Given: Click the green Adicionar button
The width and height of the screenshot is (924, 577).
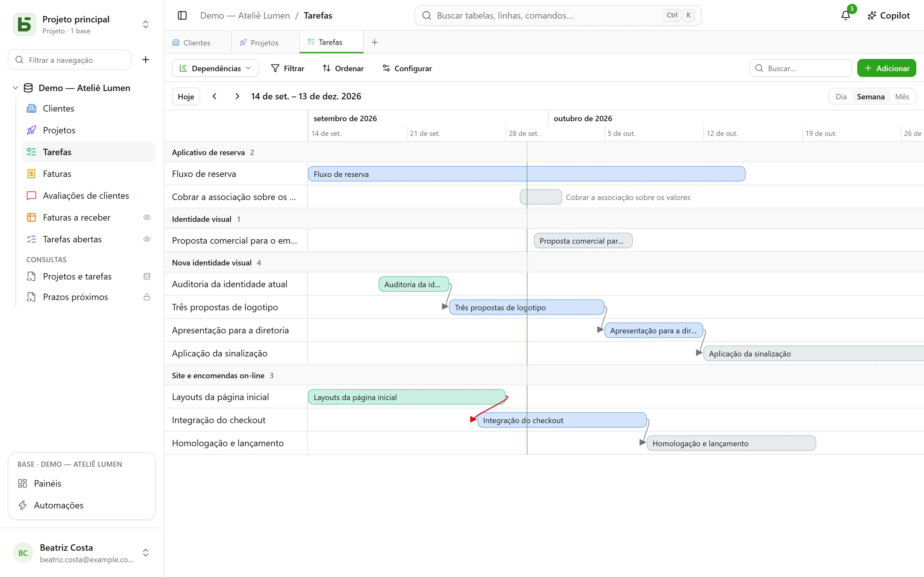Looking at the screenshot, I should pyautogui.click(x=886, y=68).
